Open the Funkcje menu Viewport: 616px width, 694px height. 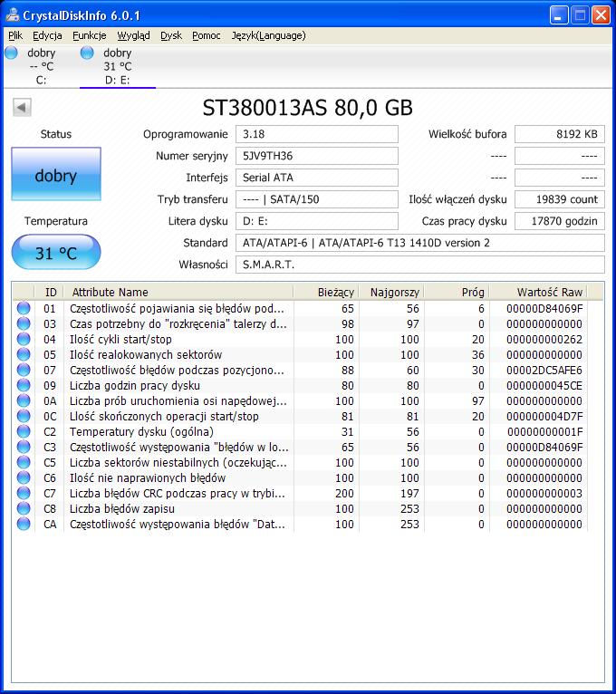pos(90,35)
